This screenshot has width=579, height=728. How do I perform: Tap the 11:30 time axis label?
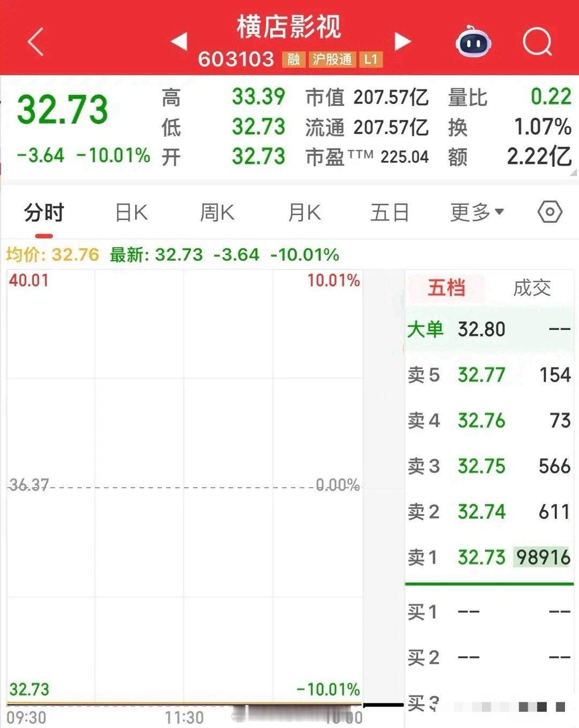tap(184, 717)
